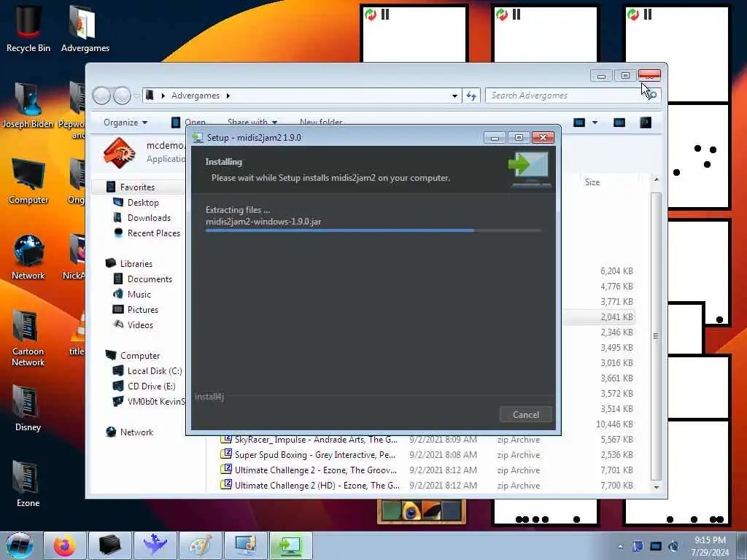Click the Explorer refresh button
The height and width of the screenshot is (560, 747).
pos(471,96)
